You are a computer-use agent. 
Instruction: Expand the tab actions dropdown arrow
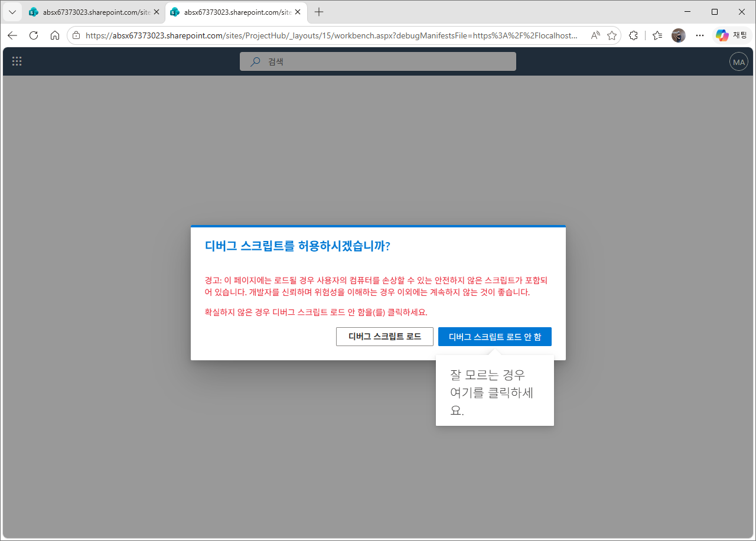tap(12, 12)
